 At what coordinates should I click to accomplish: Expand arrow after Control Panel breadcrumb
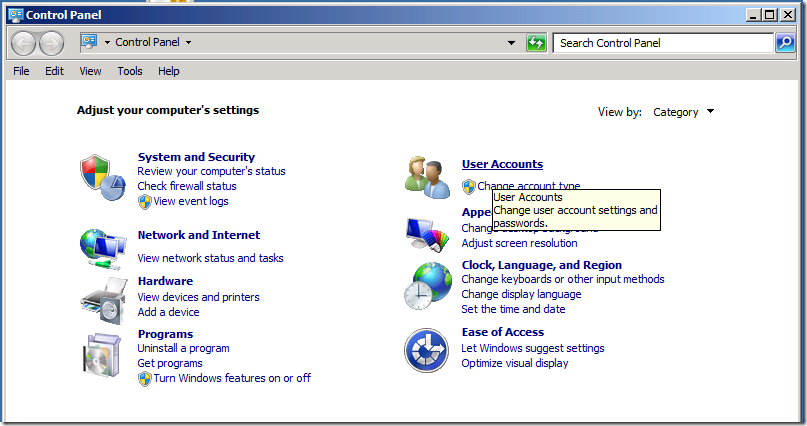(188, 42)
